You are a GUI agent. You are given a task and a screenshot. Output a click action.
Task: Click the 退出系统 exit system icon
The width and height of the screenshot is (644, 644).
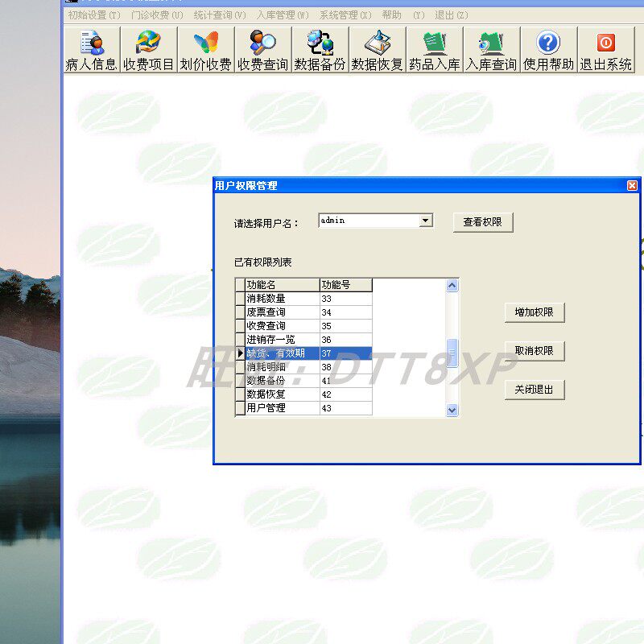point(606,50)
